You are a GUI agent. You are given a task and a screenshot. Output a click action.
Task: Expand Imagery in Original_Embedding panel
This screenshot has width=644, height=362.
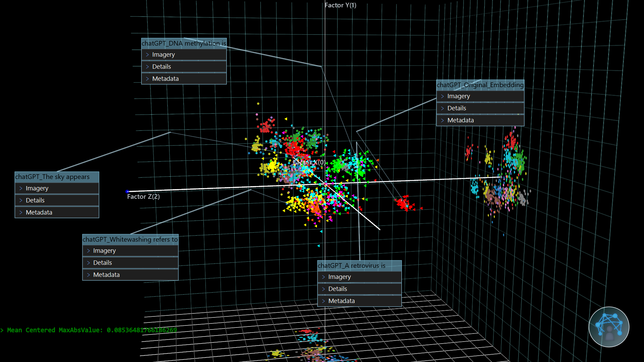[x=458, y=96]
